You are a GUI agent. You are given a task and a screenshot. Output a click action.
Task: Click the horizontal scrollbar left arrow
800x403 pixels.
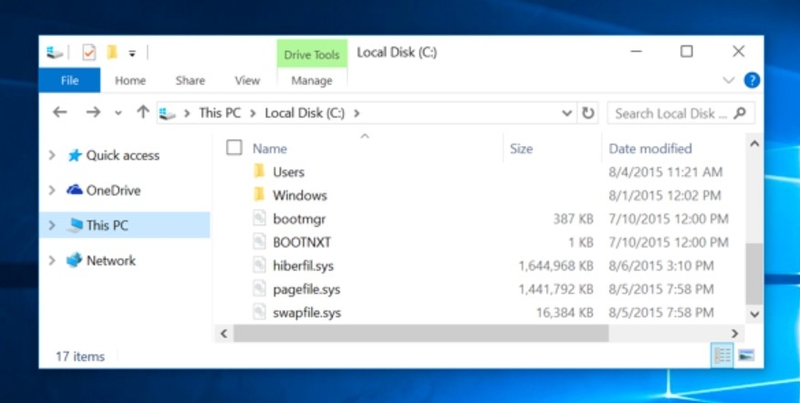(223, 334)
